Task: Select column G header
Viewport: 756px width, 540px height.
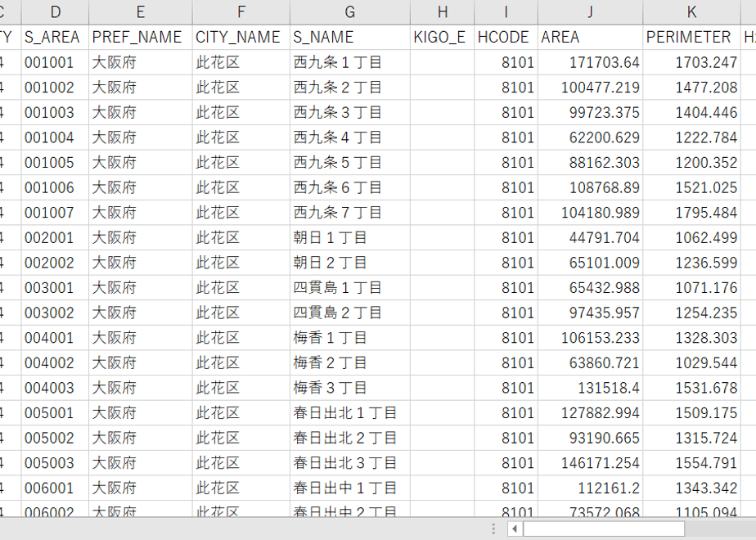Action: point(350,12)
